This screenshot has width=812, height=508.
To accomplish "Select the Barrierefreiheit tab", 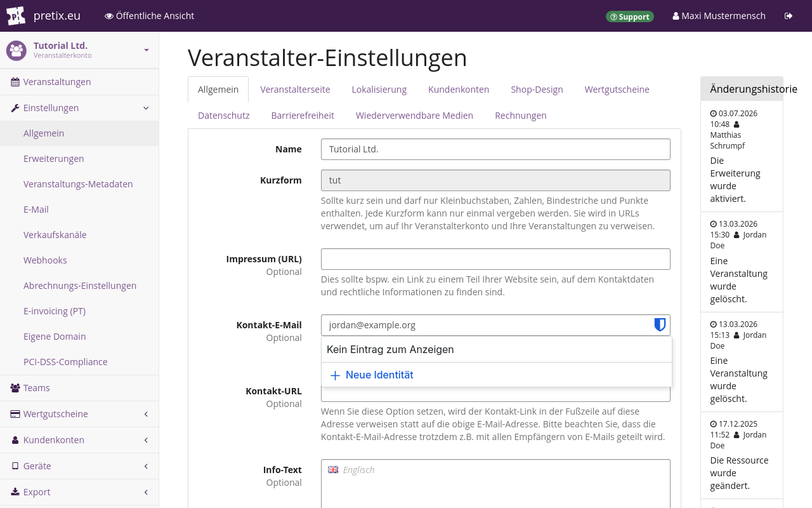I will [303, 116].
